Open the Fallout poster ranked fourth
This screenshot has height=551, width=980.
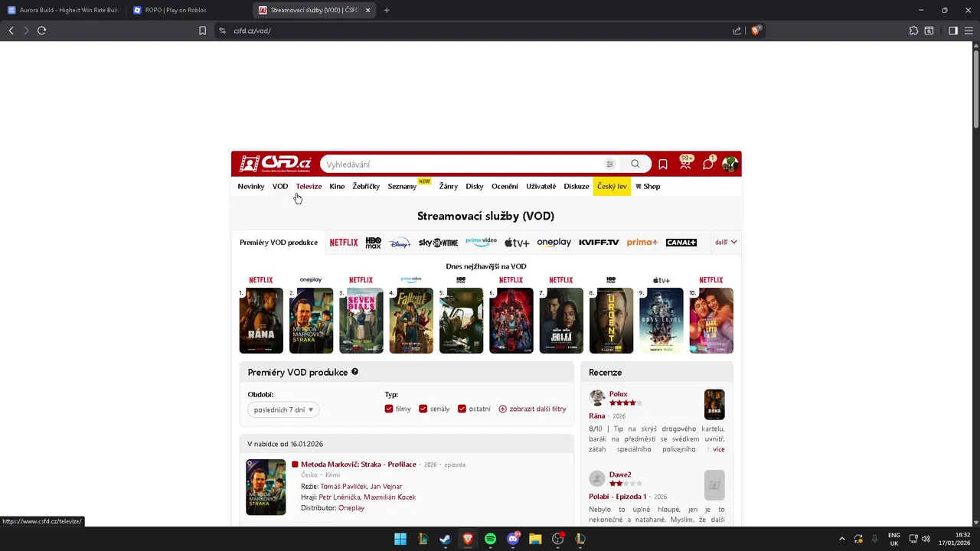click(411, 321)
